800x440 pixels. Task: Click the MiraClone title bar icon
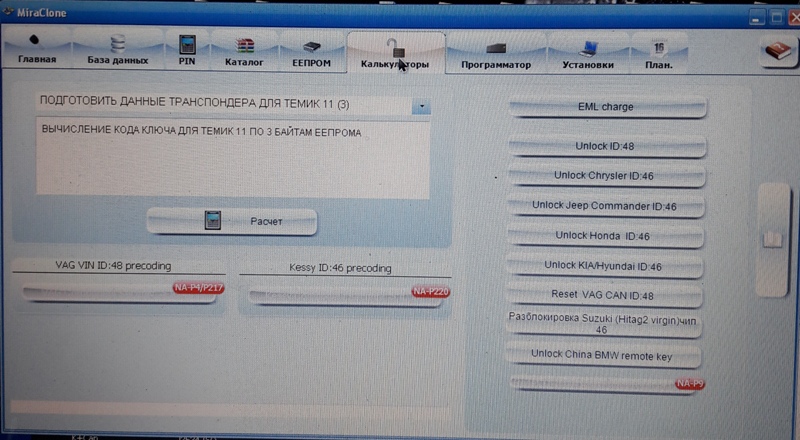pyautogui.click(x=8, y=12)
